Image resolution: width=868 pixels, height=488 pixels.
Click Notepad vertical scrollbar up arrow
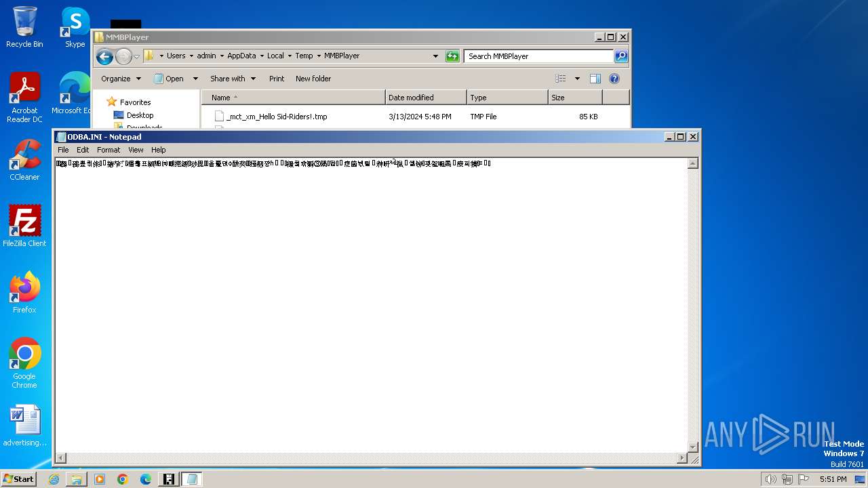(692, 163)
